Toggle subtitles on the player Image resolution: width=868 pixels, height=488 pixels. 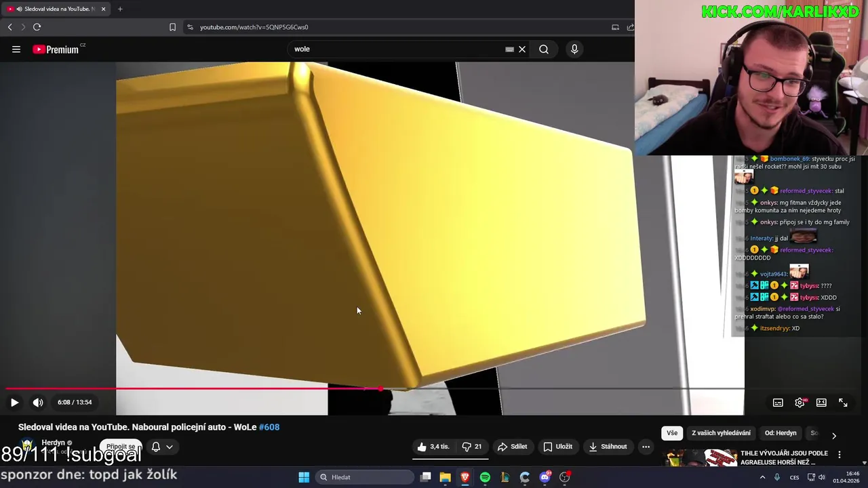click(778, 403)
